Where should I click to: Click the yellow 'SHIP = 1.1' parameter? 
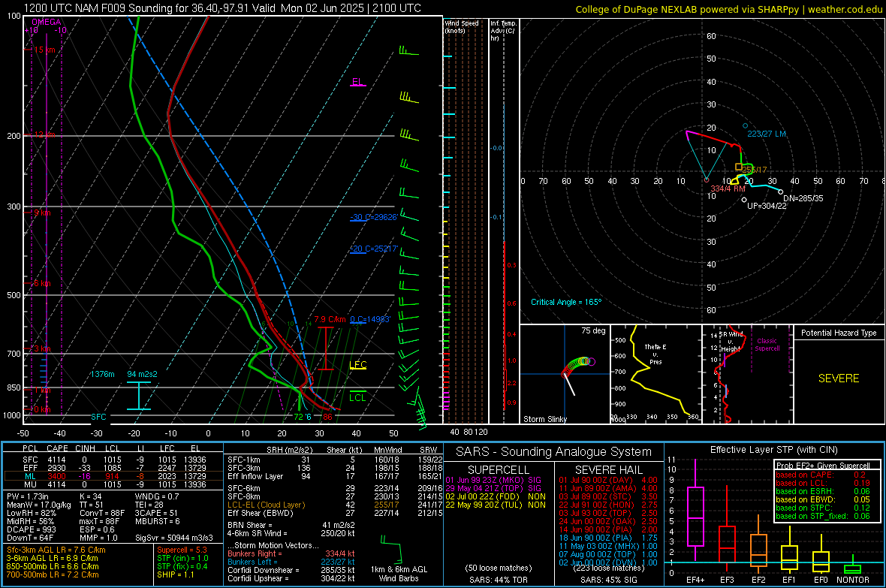coord(175,574)
